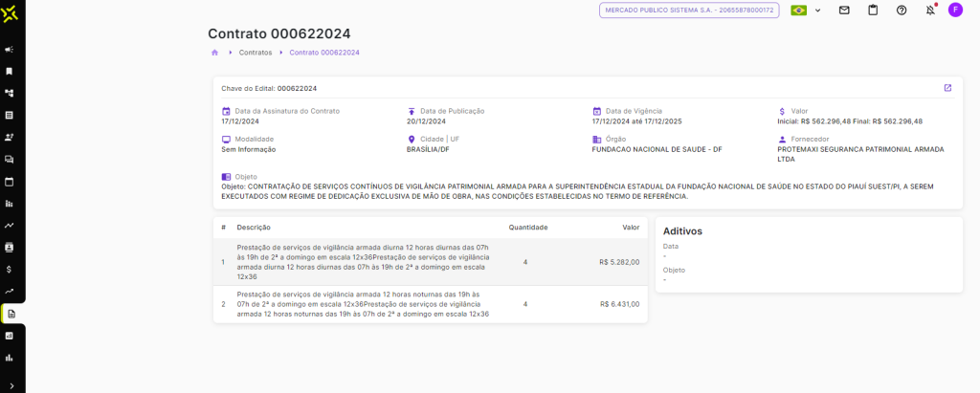Click the Contratos breadcrumb link

(x=256, y=53)
